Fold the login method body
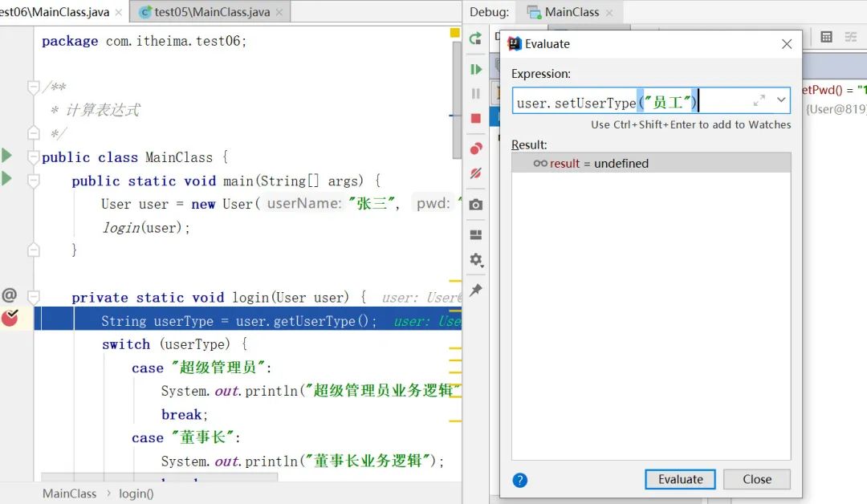The width and height of the screenshot is (867, 504). pos(33,297)
